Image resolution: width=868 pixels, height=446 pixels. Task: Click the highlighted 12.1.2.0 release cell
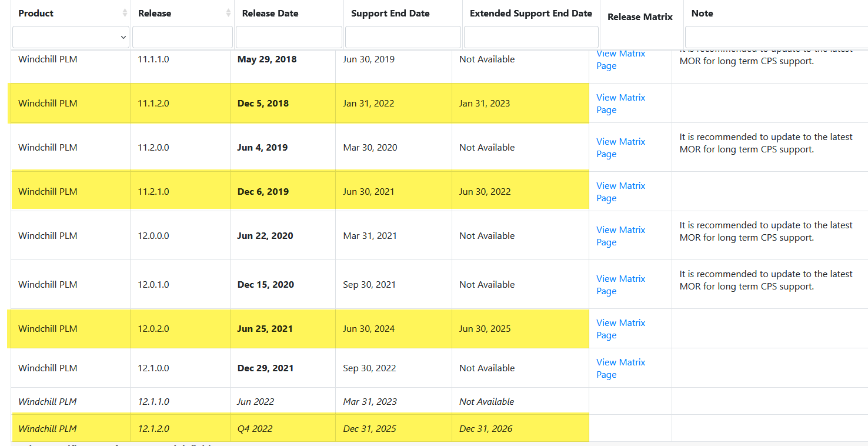click(x=153, y=429)
